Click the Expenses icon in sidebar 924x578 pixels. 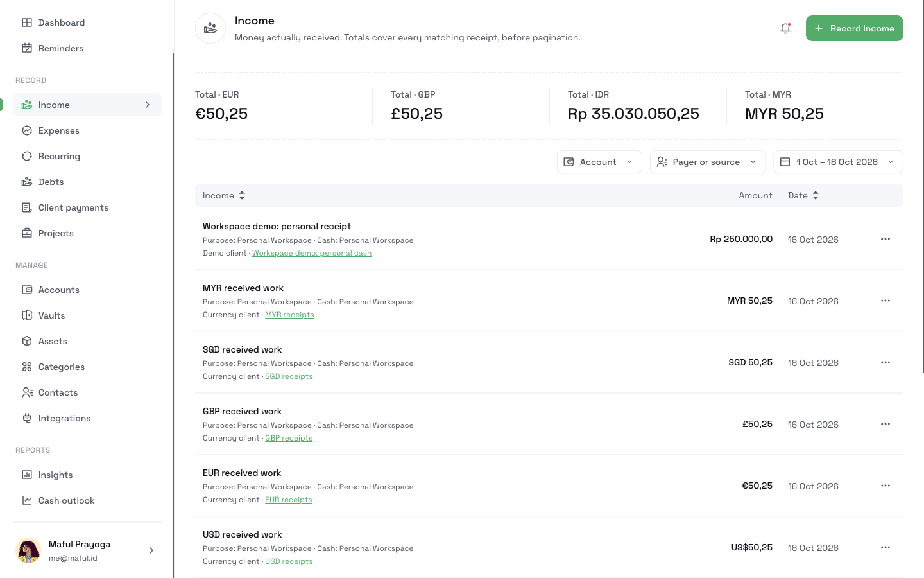coord(27,130)
